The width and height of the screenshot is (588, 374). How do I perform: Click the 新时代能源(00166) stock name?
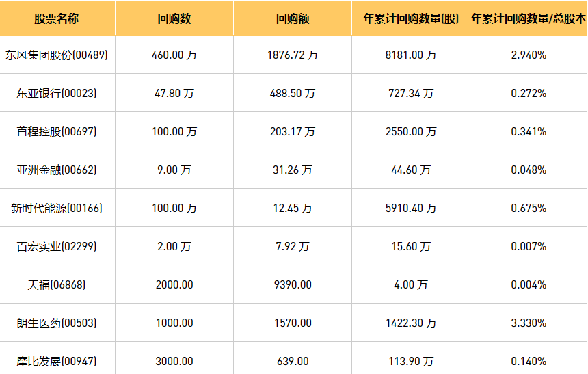(x=57, y=208)
